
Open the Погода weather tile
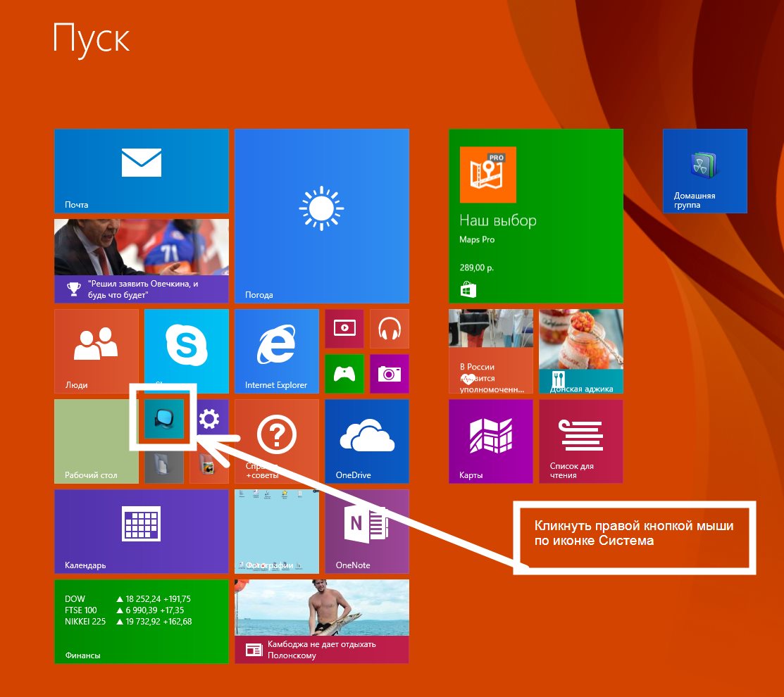321,216
